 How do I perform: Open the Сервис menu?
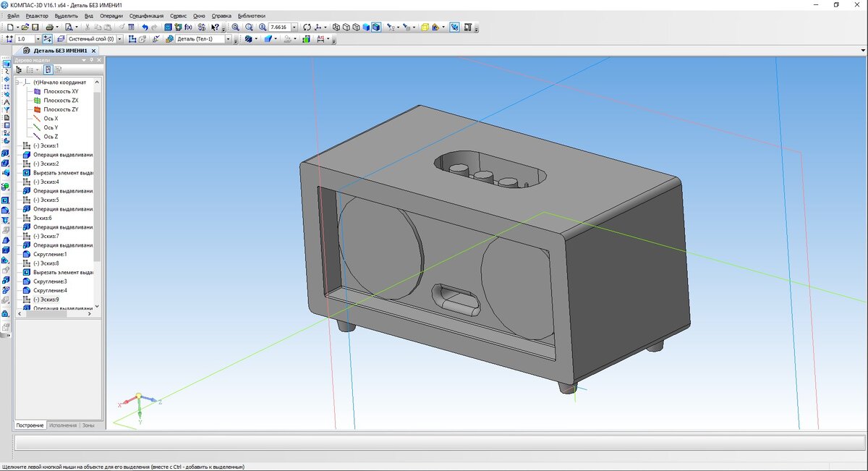tap(178, 15)
